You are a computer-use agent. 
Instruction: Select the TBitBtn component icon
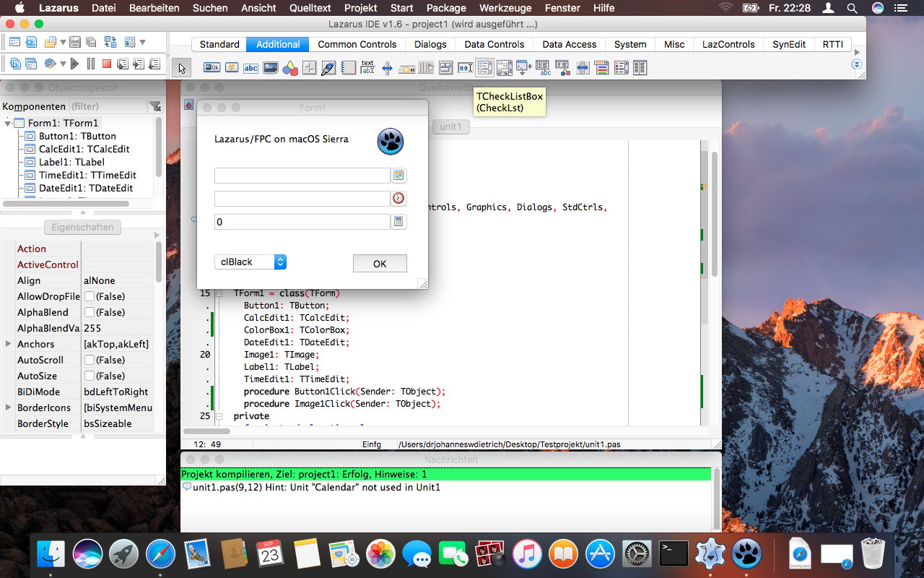click(212, 68)
